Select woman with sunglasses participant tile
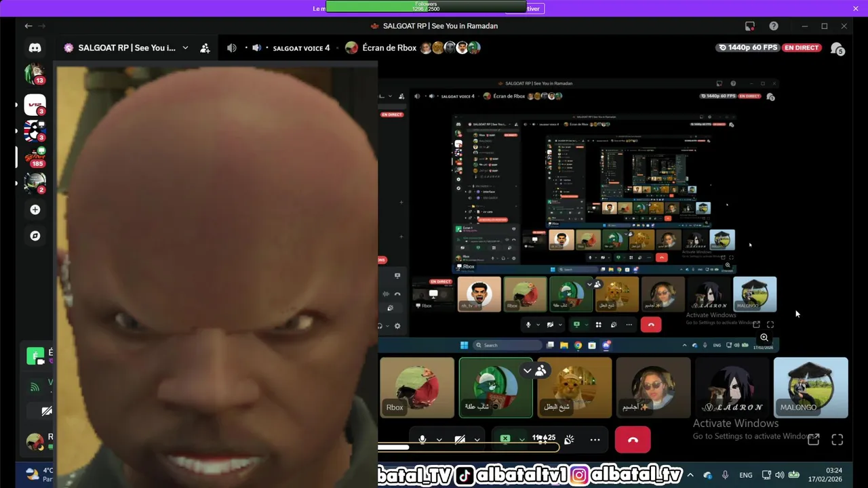This screenshot has height=488, width=868. pyautogui.click(x=653, y=388)
